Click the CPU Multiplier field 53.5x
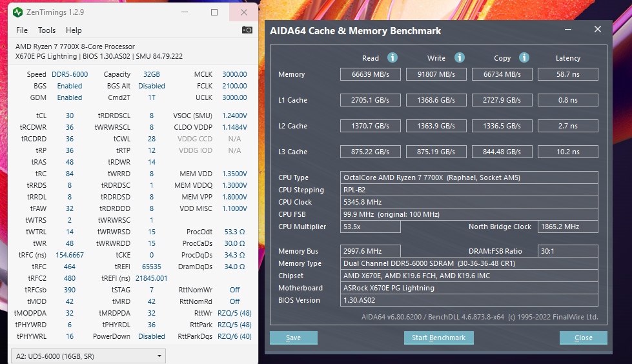The image size is (632, 364). [x=371, y=227]
